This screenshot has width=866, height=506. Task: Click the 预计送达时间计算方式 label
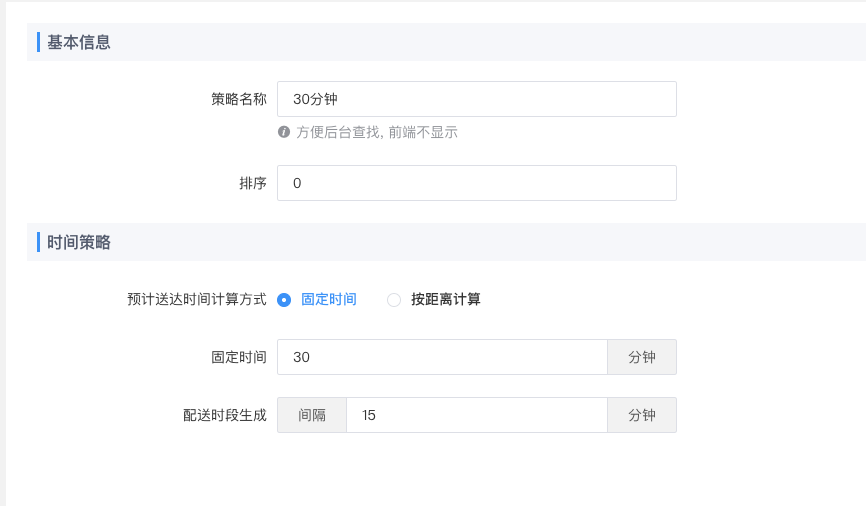(196, 299)
